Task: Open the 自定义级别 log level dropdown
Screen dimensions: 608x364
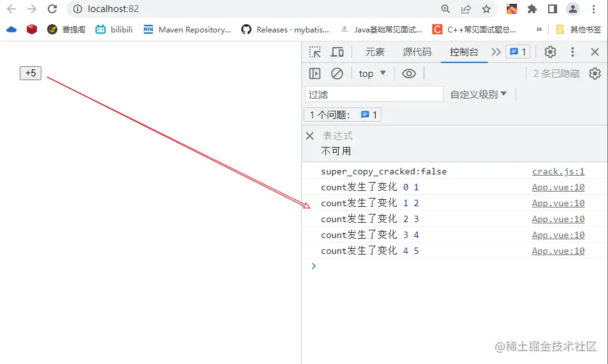Action: 479,94
